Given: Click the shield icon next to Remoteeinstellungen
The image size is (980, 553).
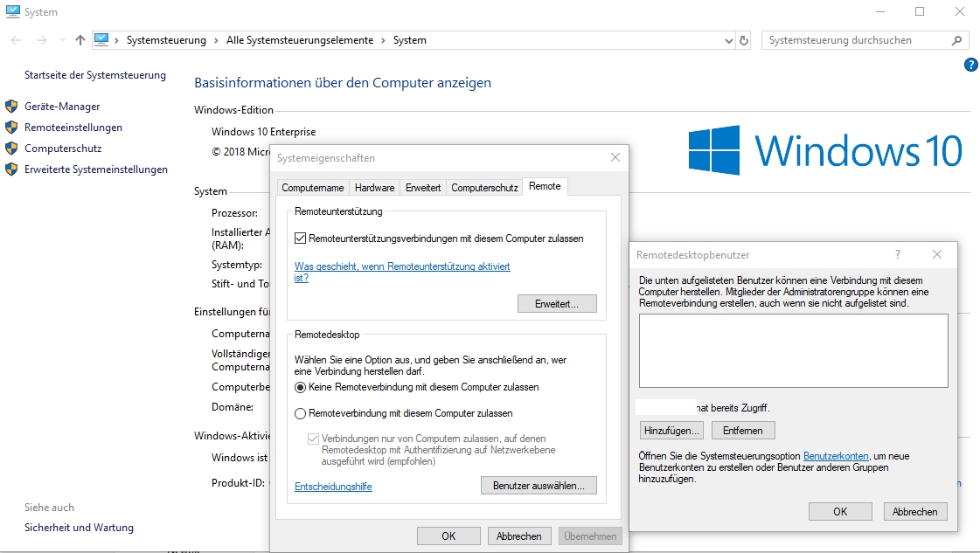Looking at the screenshot, I should click(x=11, y=128).
